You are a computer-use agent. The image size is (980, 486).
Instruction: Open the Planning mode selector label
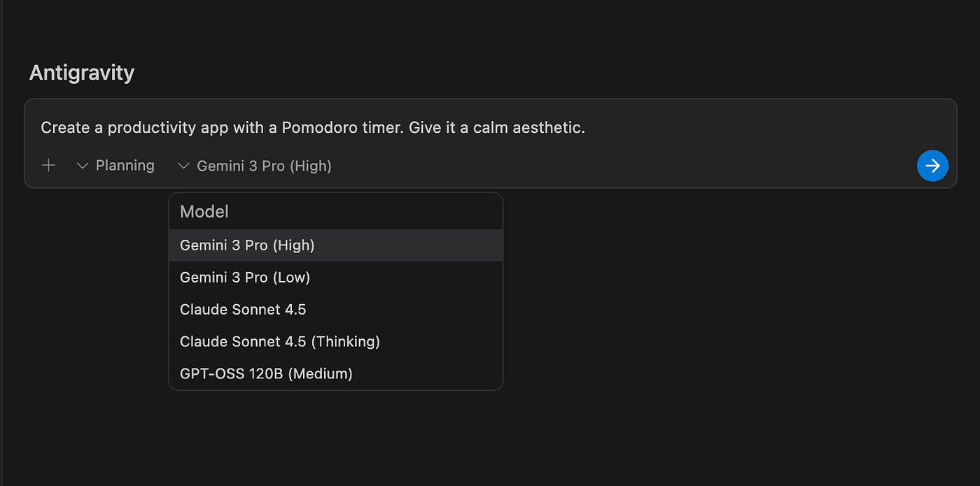click(125, 166)
